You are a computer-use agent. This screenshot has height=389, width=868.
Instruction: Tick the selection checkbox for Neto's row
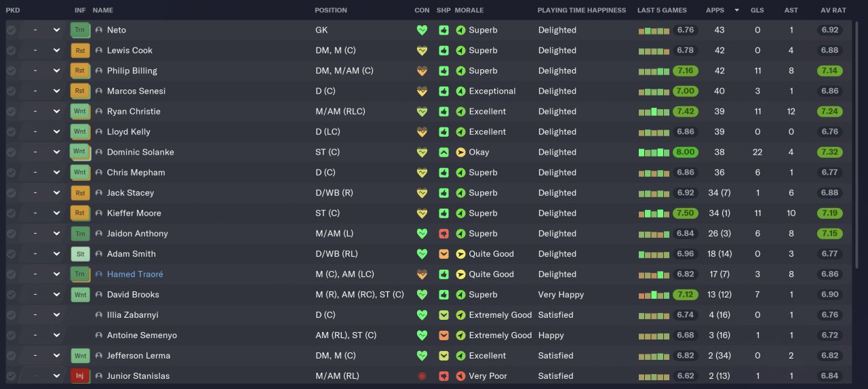11,30
